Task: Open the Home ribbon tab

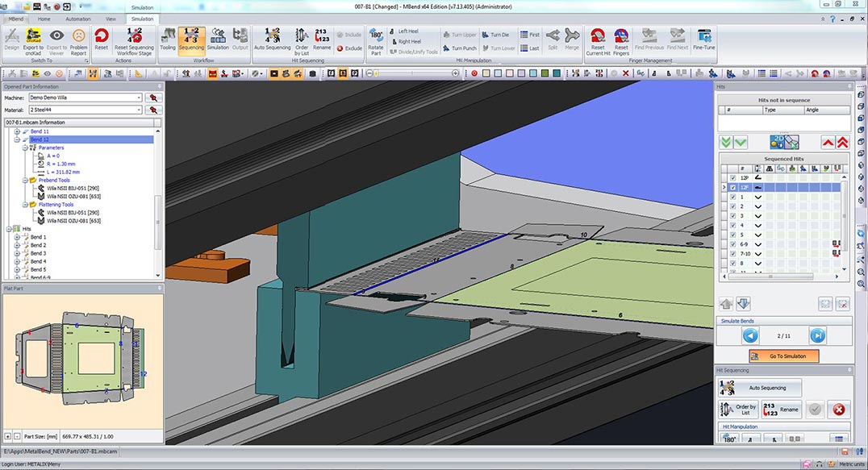Action: [44, 17]
